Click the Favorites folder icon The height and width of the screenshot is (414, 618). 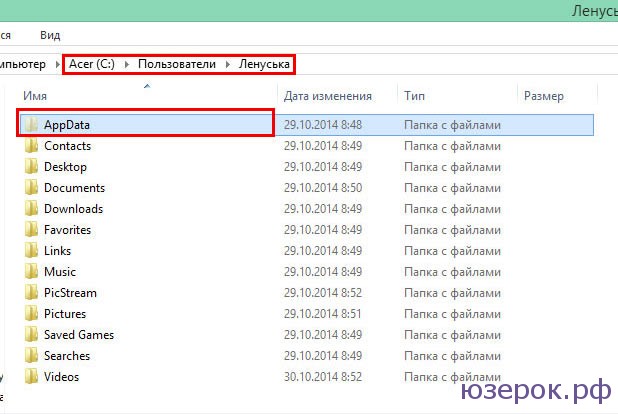(32, 230)
